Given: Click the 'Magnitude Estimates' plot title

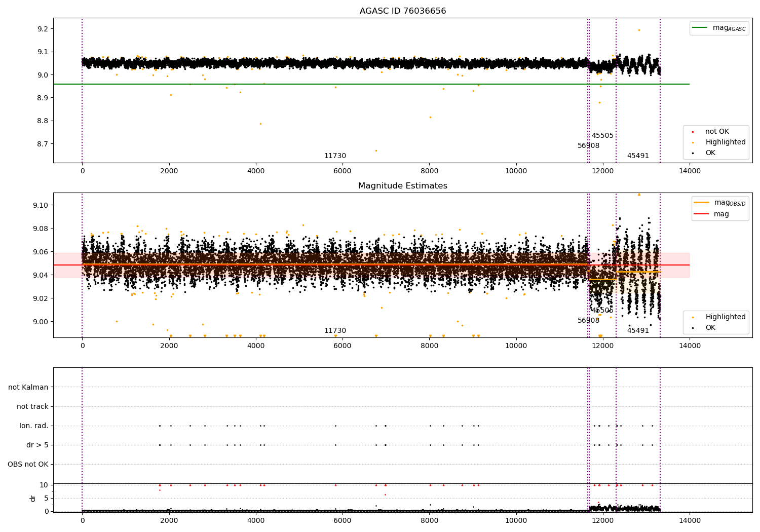Looking at the screenshot, I should click(x=403, y=186).
